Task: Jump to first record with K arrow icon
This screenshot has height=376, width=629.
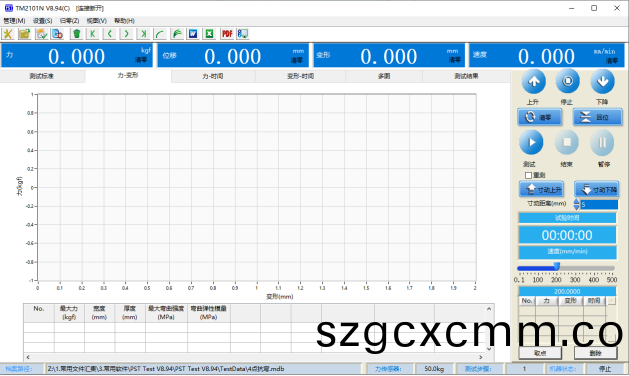Action: click(x=93, y=34)
